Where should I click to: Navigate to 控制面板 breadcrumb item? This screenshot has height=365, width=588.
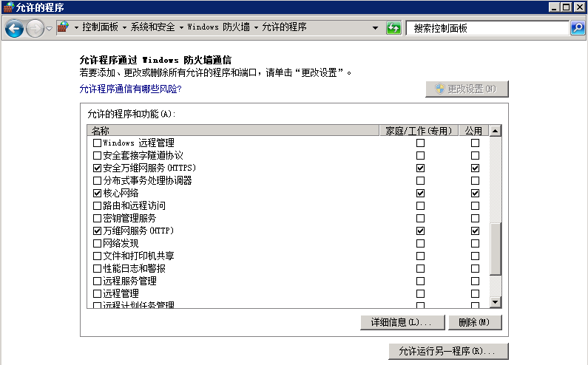click(101, 27)
